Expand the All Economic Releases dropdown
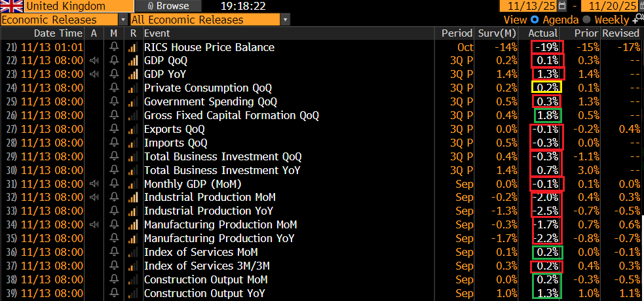The image size is (644, 301). tap(285, 20)
